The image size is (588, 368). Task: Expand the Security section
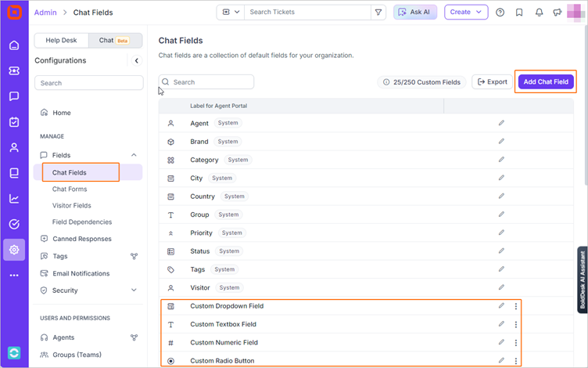[134, 290]
